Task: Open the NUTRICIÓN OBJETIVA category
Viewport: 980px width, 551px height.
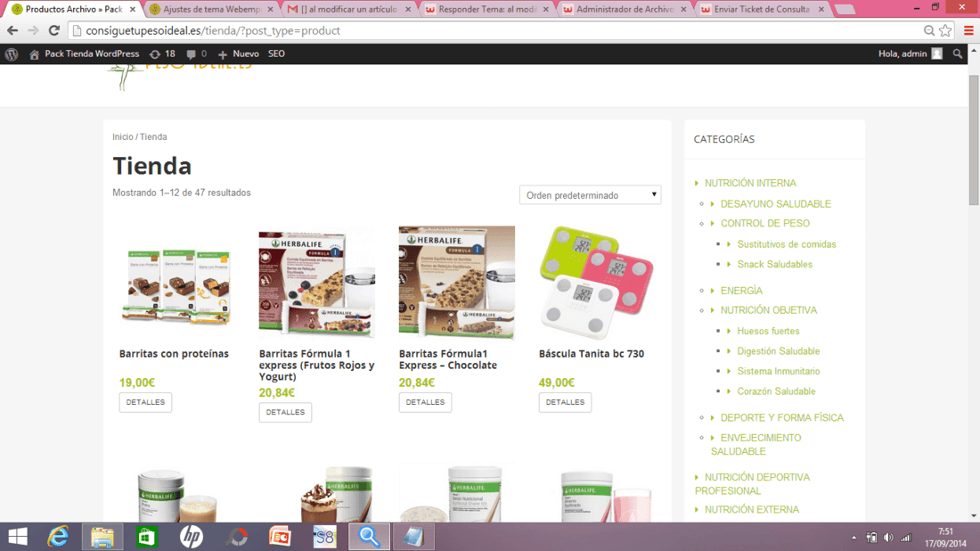Action: tap(769, 310)
